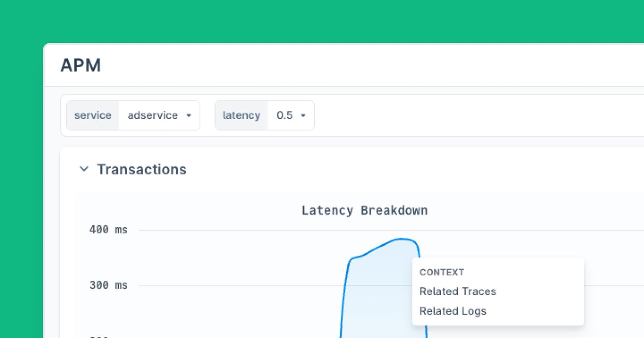This screenshot has height=338, width=644.
Task: Click the 300 ms axis label
Action: click(x=108, y=285)
